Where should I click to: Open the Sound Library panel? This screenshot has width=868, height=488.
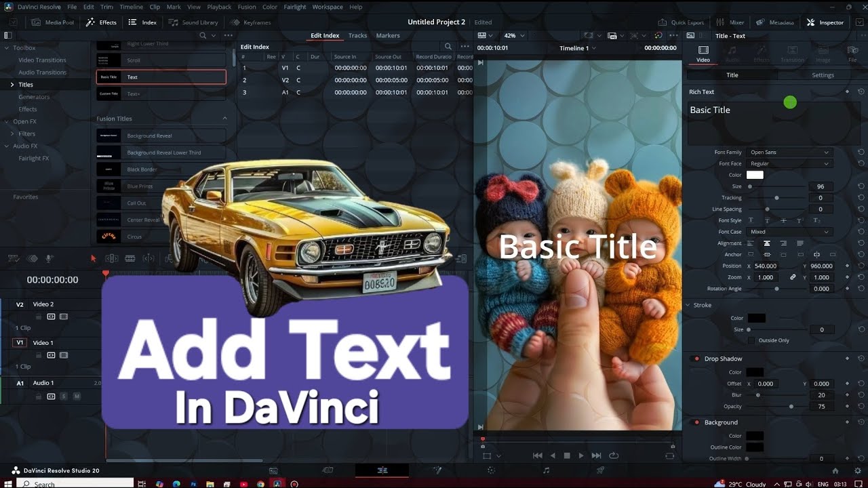pos(194,22)
